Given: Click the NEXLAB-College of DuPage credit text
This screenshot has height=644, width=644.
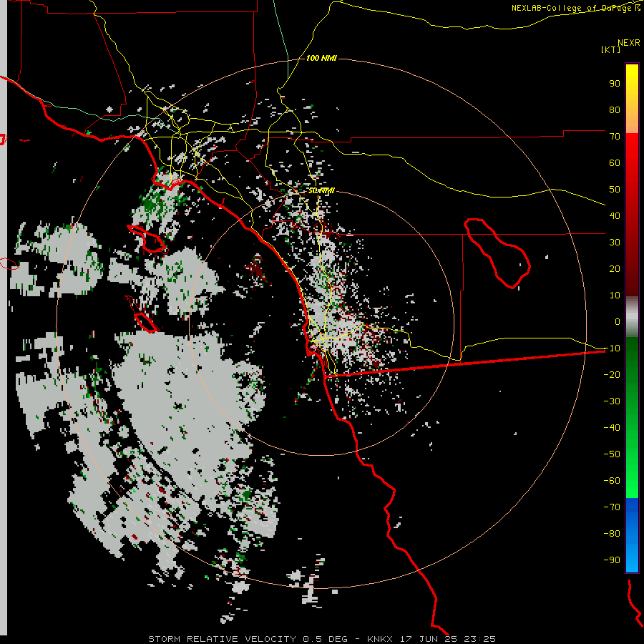Looking at the screenshot, I should pyautogui.click(x=575, y=8).
